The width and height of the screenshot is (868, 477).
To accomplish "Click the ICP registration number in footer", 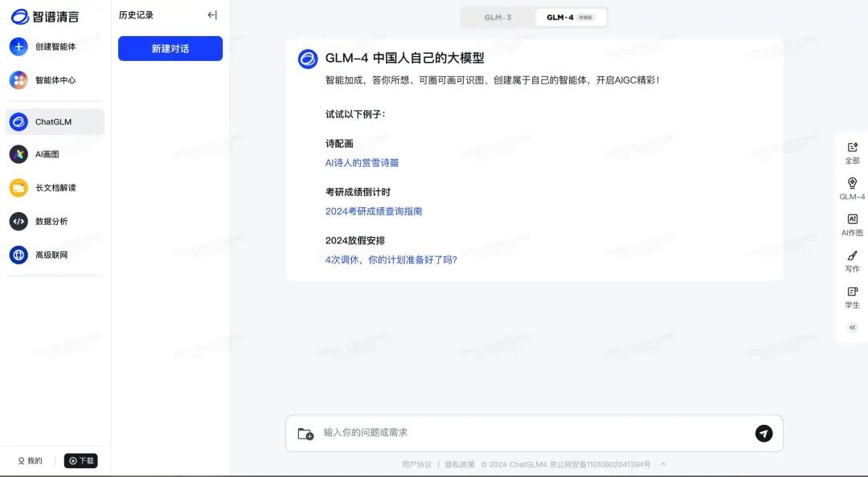I will 600,464.
